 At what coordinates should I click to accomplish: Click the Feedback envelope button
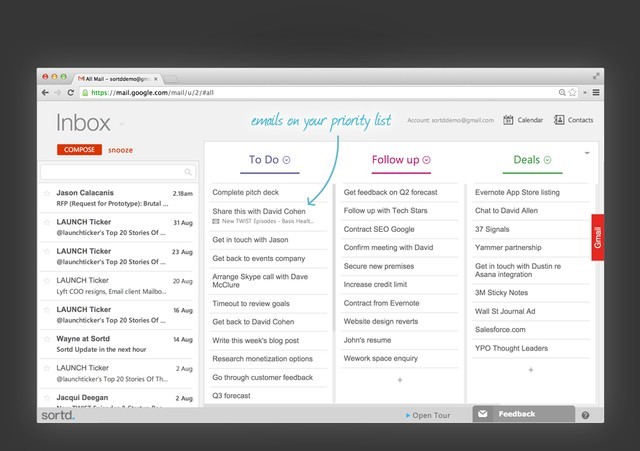(x=481, y=414)
